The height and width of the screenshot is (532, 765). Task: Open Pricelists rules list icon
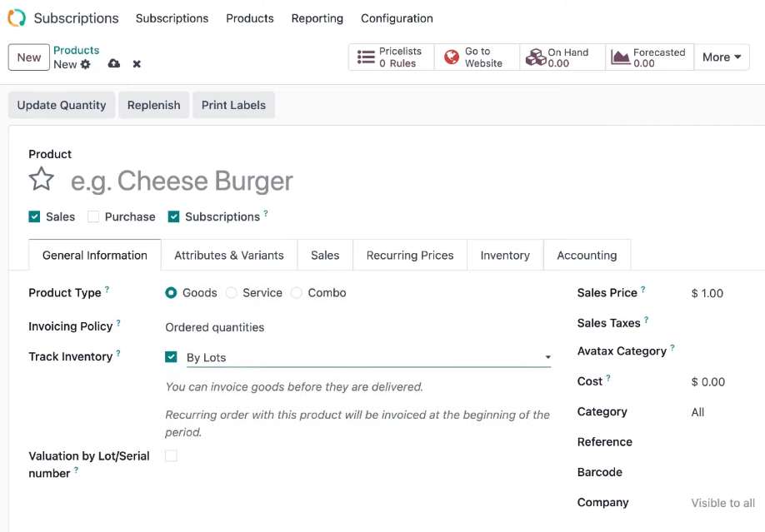[x=366, y=57]
